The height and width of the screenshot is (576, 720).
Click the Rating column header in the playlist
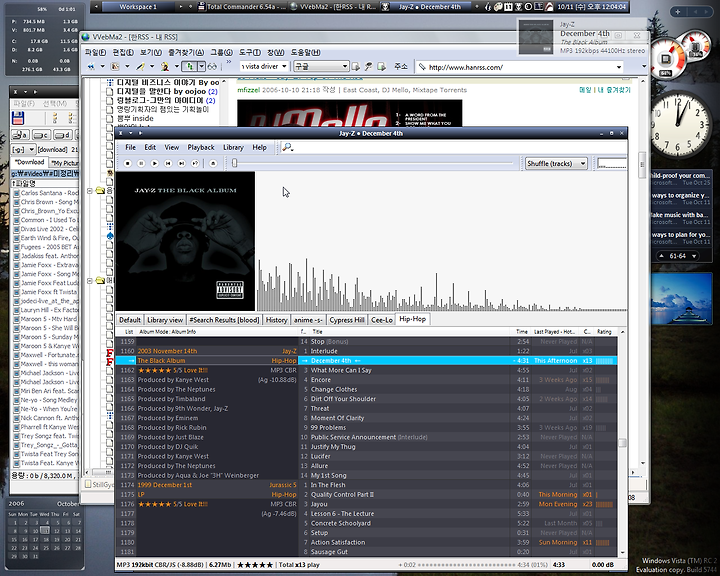click(604, 332)
